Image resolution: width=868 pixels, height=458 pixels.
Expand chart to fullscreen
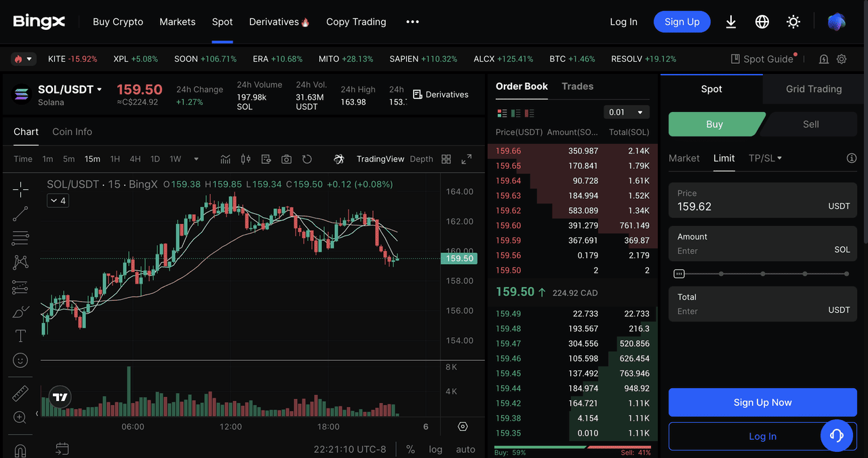pyautogui.click(x=467, y=159)
